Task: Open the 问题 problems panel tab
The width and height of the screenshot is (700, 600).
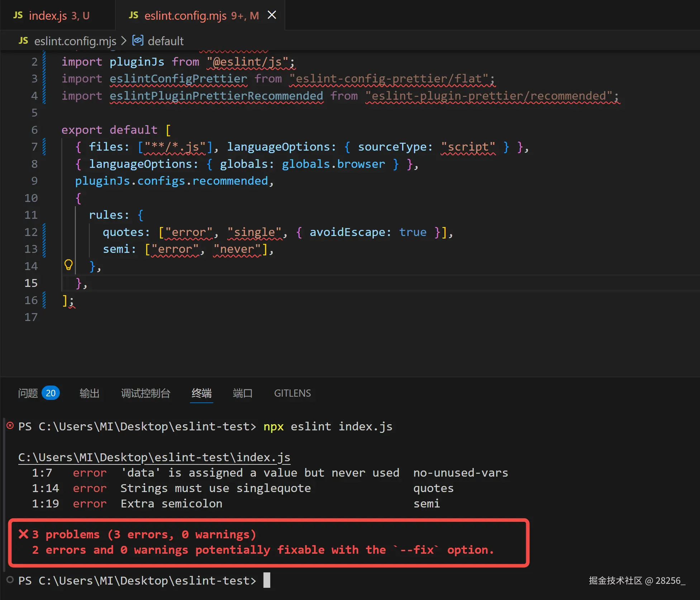Action: [28, 393]
